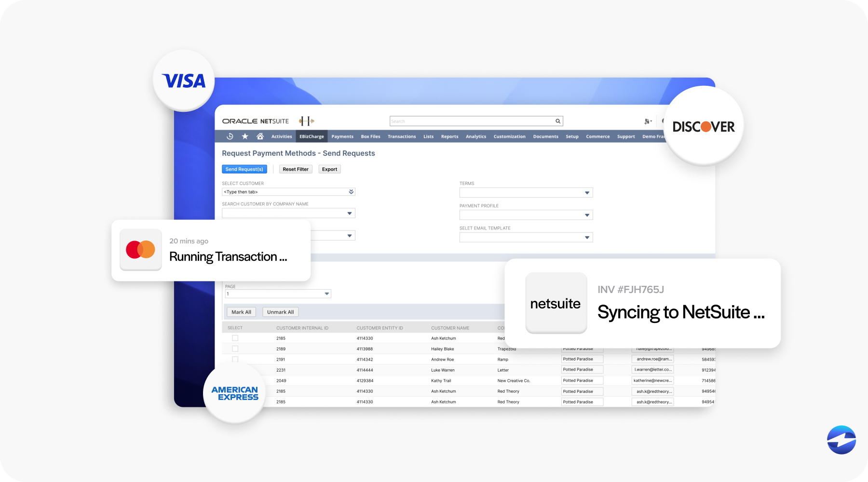Switch to the Payments tab
This screenshot has height=482, width=868.
[342, 136]
